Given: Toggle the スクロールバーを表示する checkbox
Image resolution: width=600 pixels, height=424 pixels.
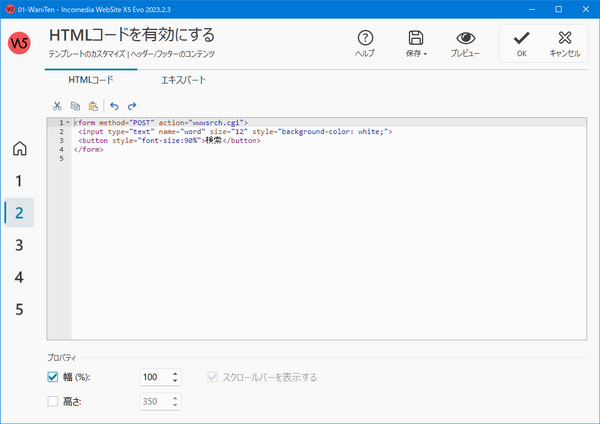Looking at the screenshot, I should coord(212,377).
